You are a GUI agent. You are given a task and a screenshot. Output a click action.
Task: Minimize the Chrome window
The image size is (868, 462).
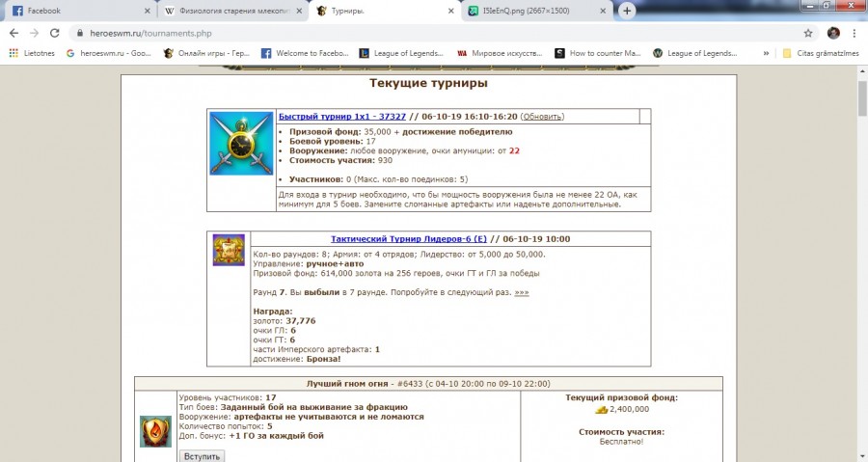811,6
